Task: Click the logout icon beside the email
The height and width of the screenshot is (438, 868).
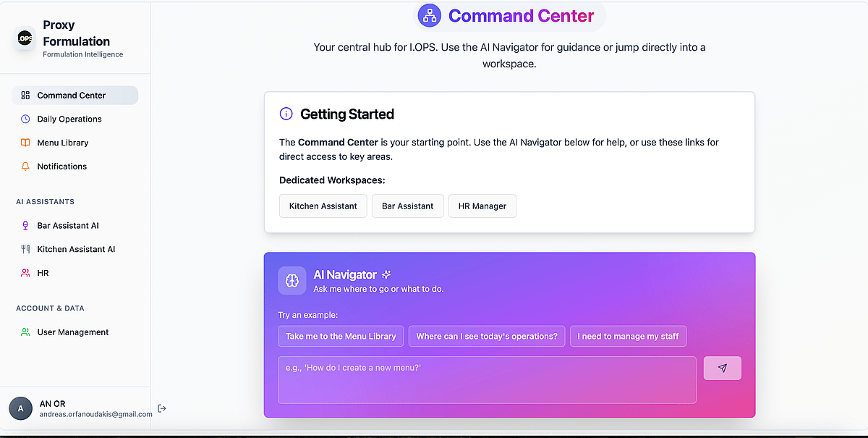Action: pyautogui.click(x=162, y=408)
